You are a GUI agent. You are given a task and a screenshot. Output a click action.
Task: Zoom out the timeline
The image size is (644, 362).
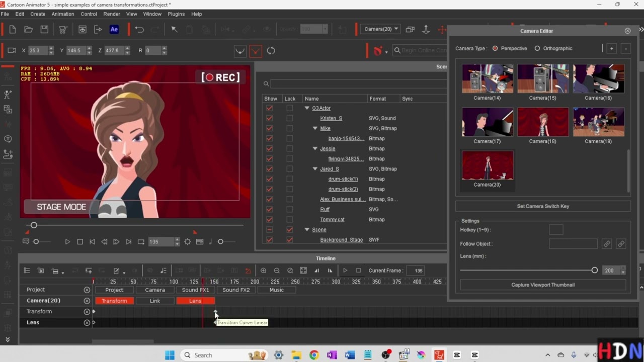point(277,270)
